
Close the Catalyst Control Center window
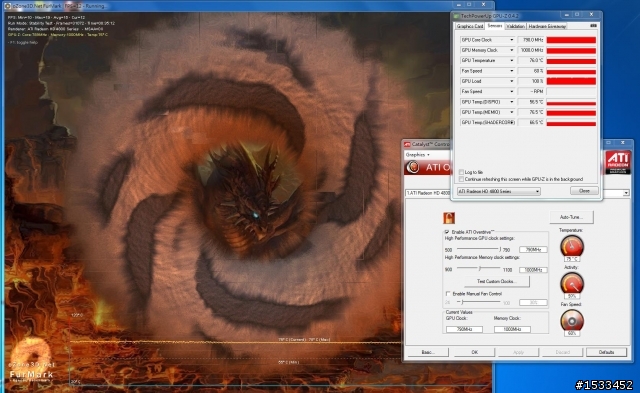pyautogui.click(x=622, y=142)
